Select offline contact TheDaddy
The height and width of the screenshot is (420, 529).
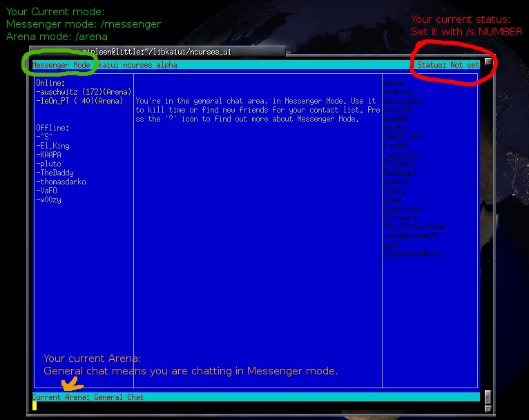[x=55, y=173]
